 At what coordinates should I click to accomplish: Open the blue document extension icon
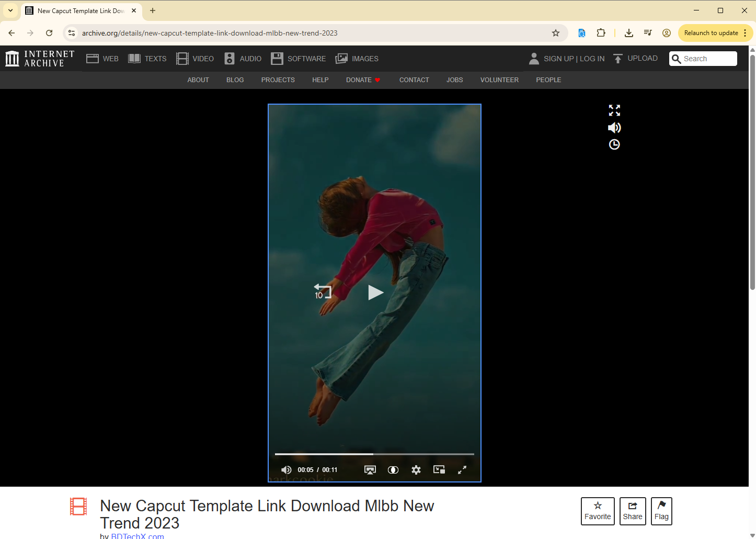click(x=581, y=33)
